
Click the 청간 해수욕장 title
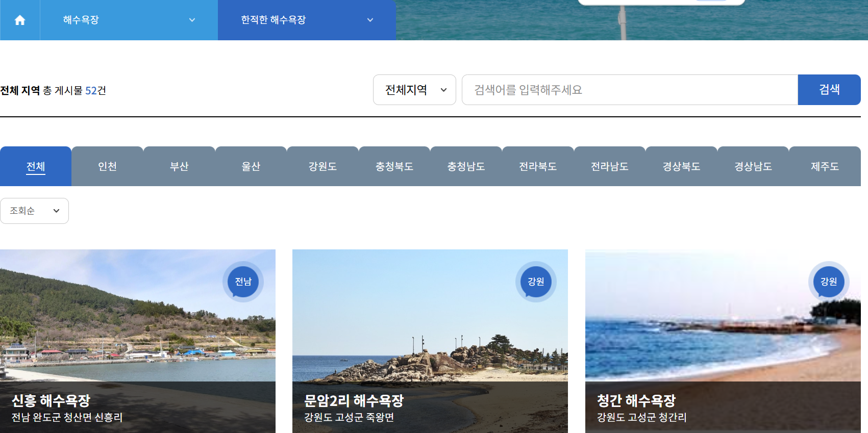636,400
